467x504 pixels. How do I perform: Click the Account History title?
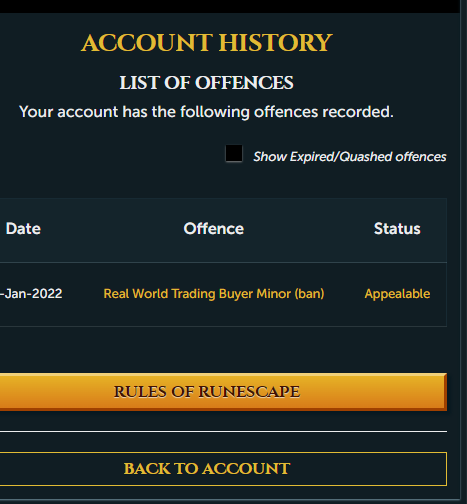click(207, 43)
